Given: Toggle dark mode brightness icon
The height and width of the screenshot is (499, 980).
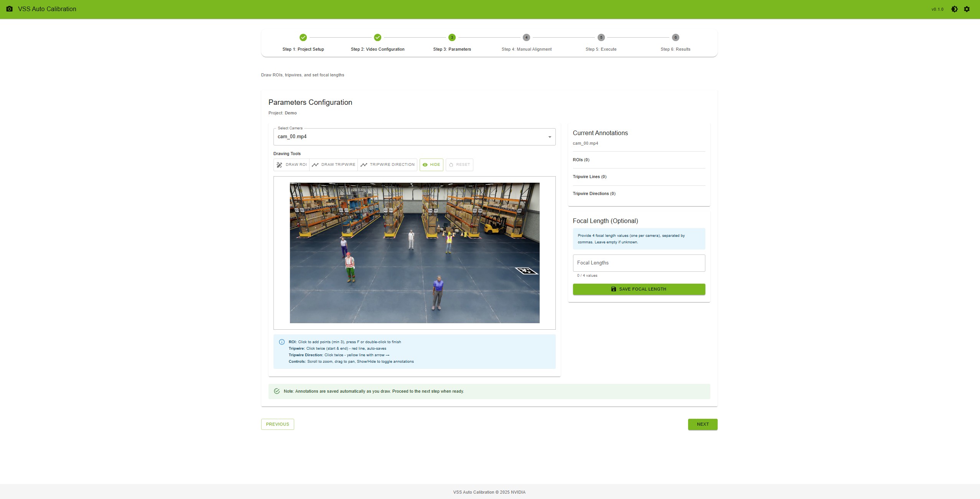Looking at the screenshot, I should click(954, 9).
